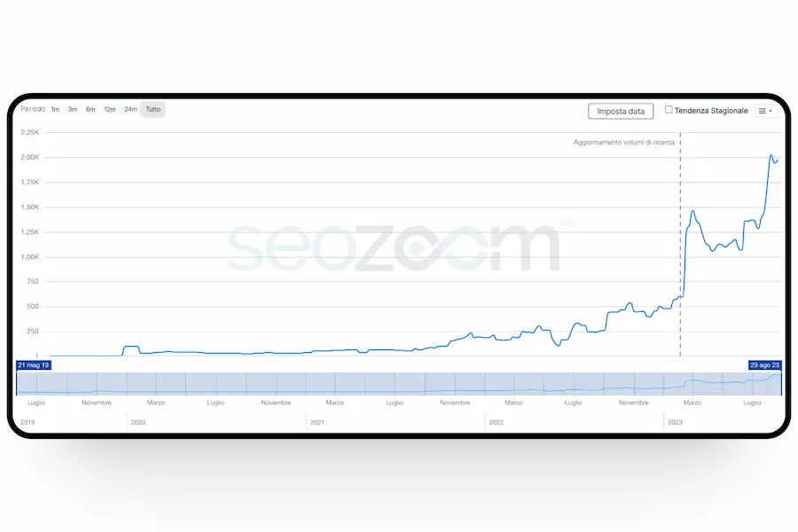
Task: Open the chart hamburger export menu
Action: click(x=765, y=111)
